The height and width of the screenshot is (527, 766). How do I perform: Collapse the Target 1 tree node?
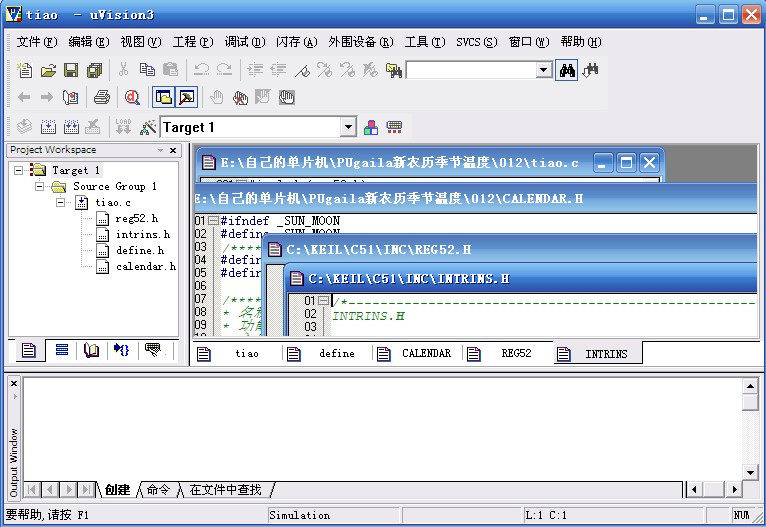(18, 170)
